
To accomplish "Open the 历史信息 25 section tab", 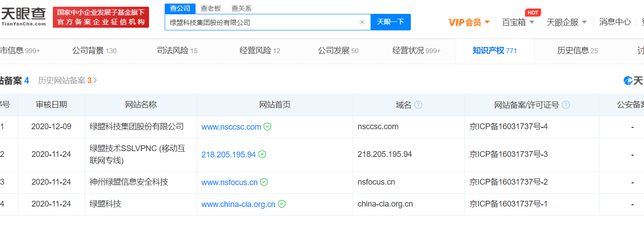I will point(578,51).
